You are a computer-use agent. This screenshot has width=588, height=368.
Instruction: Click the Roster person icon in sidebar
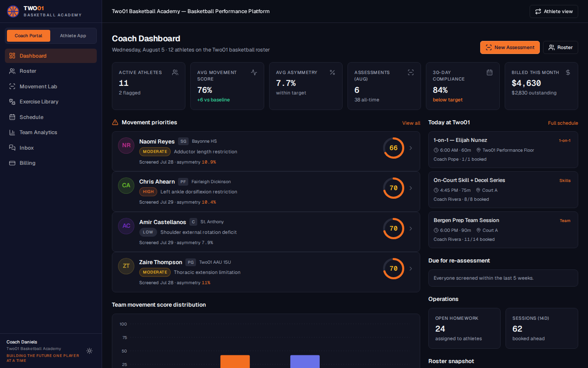[x=12, y=71]
